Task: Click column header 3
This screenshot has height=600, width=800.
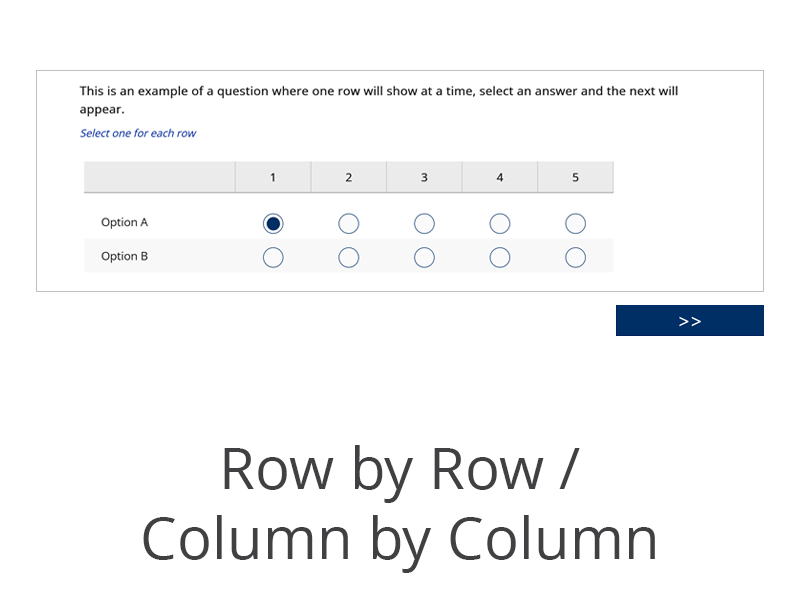Action: [424, 178]
